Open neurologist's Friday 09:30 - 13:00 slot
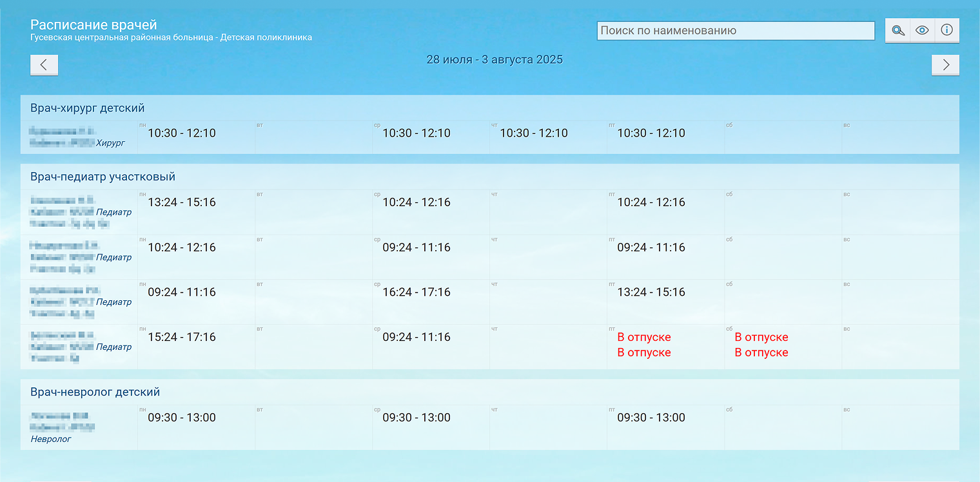Viewport: 980px width, 482px height. (x=651, y=418)
